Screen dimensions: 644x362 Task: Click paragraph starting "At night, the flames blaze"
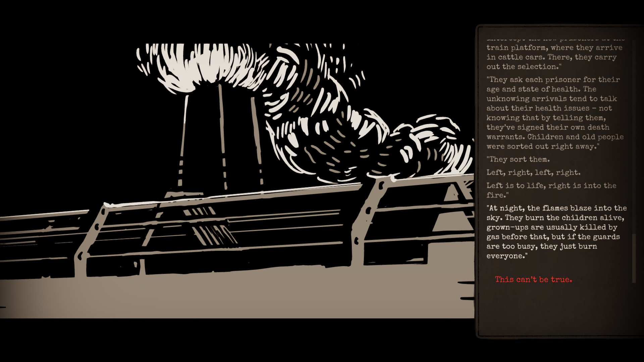tap(556, 232)
